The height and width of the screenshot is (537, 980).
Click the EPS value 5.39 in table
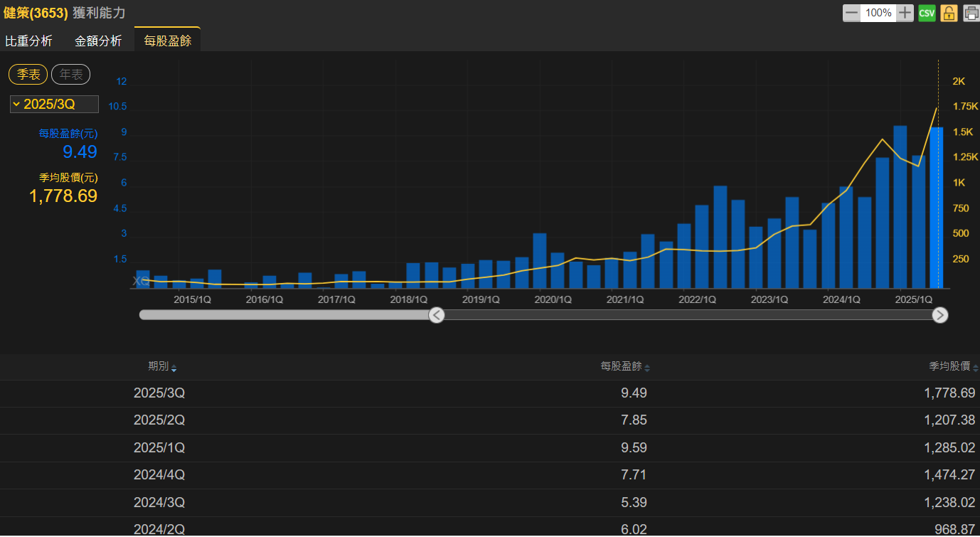click(x=634, y=502)
